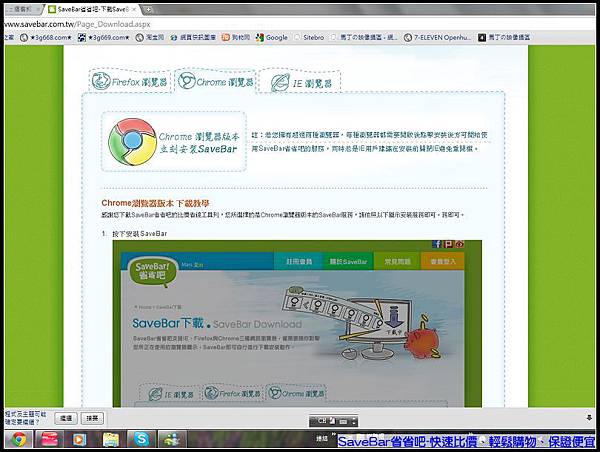Close the SaveBar省省吧 browser tab
This screenshot has height=452, width=600.
134,9
